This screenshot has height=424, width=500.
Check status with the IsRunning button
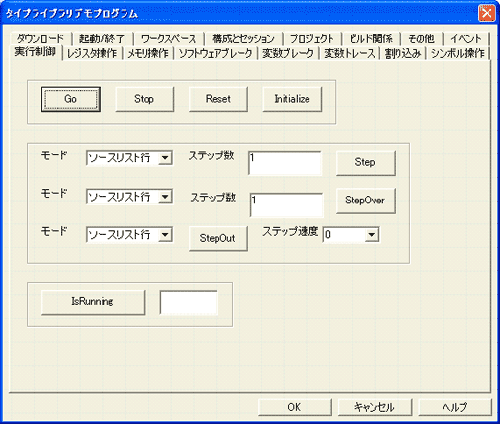pyautogui.click(x=93, y=302)
